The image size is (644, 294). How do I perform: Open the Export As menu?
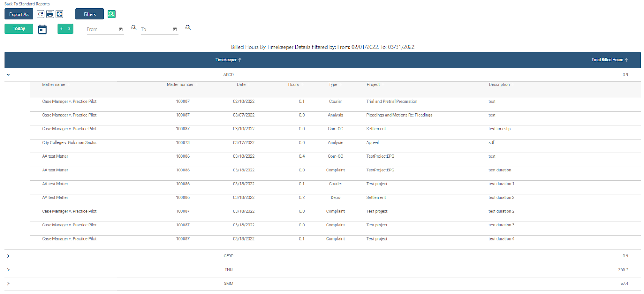pyautogui.click(x=19, y=14)
